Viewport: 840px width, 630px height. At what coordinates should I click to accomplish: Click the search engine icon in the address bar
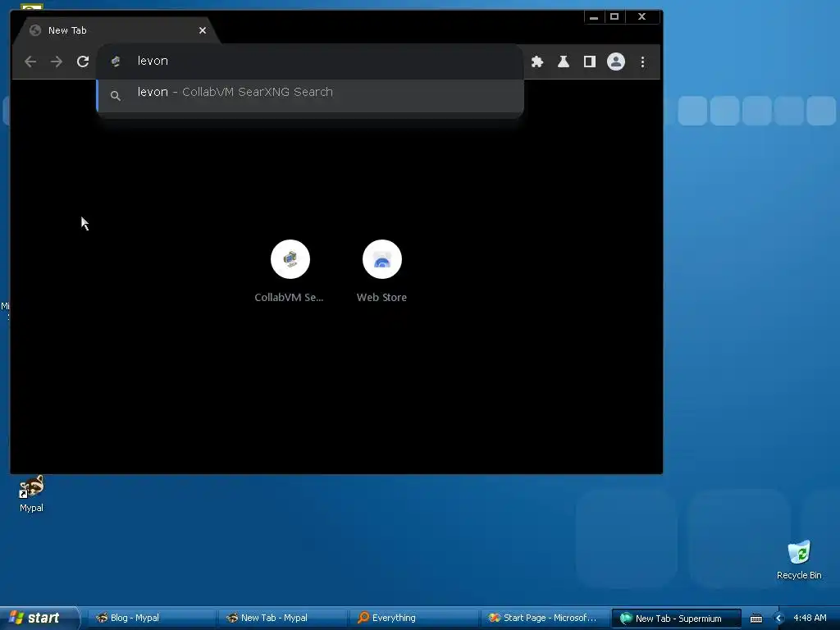115,61
